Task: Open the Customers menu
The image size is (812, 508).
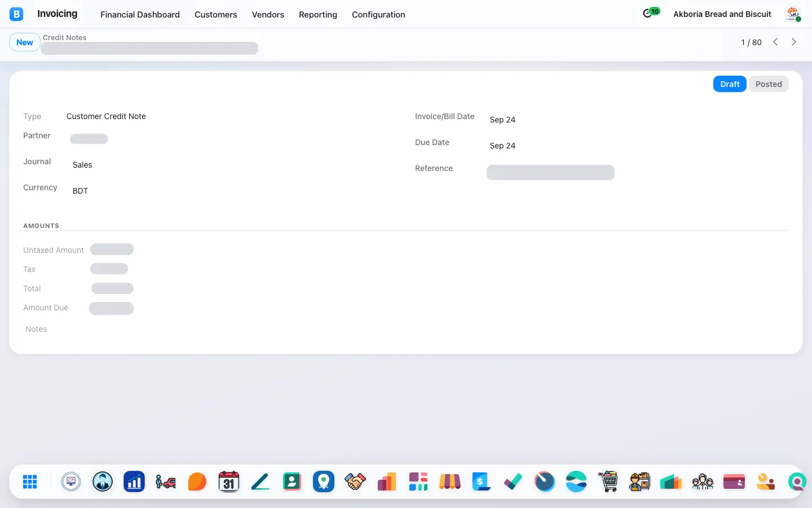Action: click(x=216, y=15)
